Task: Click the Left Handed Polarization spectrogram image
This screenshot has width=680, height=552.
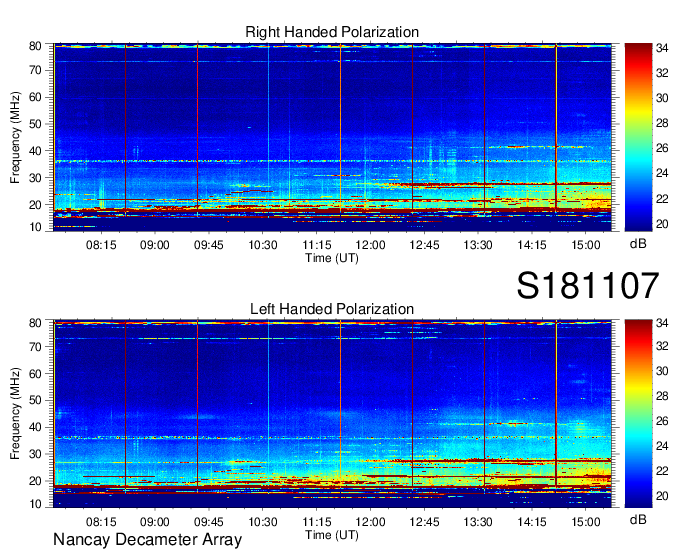Action: pyautogui.click(x=332, y=414)
